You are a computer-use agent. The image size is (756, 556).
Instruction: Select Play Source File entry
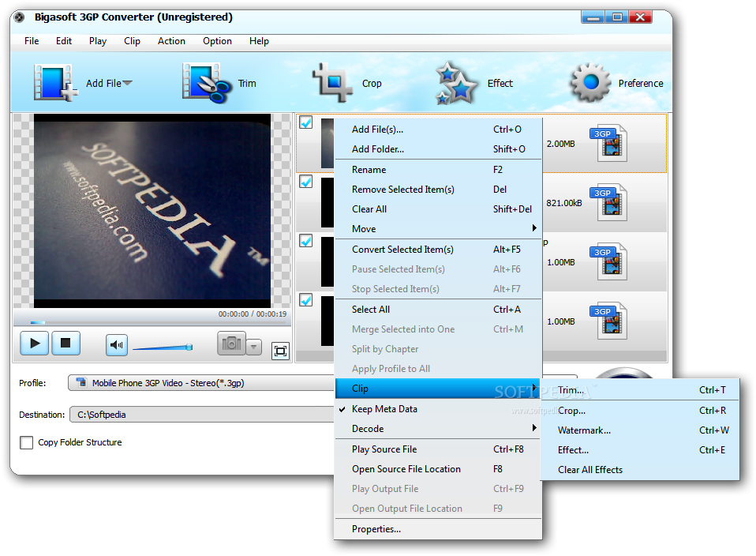click(x=438, y=449)
